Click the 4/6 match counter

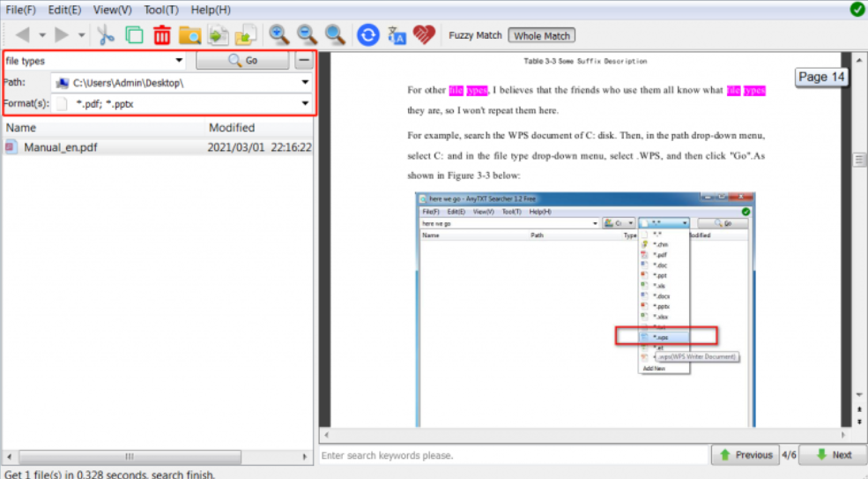(x=789, y=454)
